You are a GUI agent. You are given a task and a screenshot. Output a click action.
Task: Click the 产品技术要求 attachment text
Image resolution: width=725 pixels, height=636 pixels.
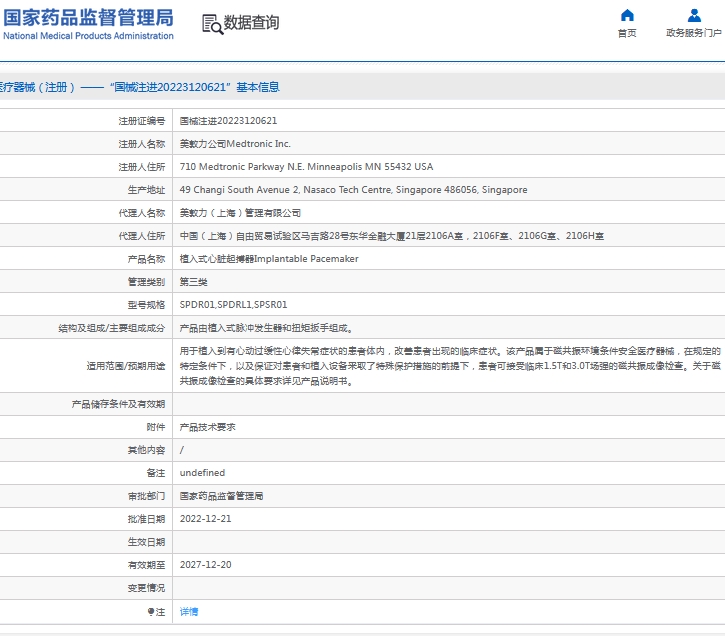point(207,427)
